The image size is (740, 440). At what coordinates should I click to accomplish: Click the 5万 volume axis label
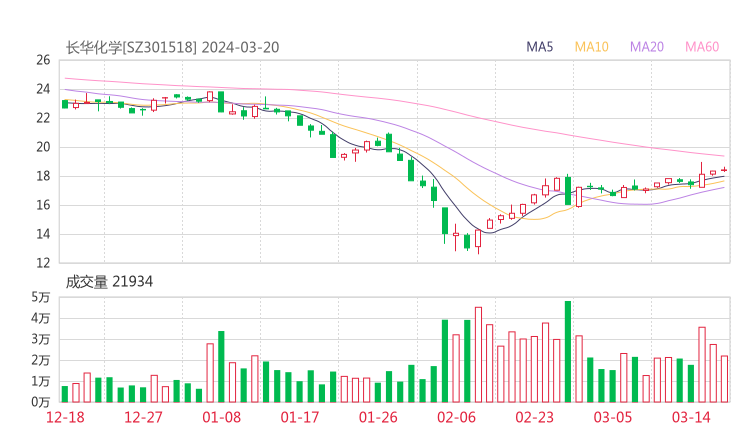pos(41,297)
